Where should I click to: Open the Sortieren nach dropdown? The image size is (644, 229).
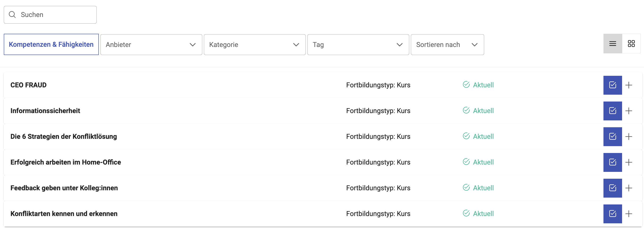point(447,45)
